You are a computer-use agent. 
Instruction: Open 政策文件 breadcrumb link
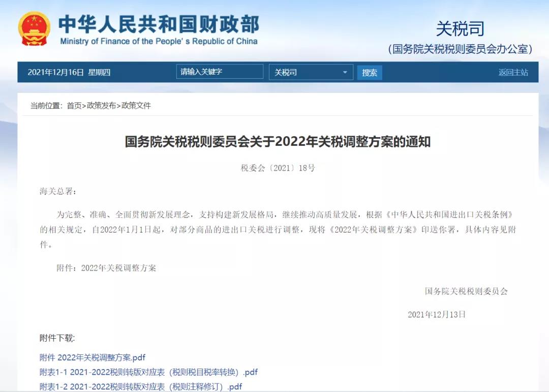(x=136, y=106)
